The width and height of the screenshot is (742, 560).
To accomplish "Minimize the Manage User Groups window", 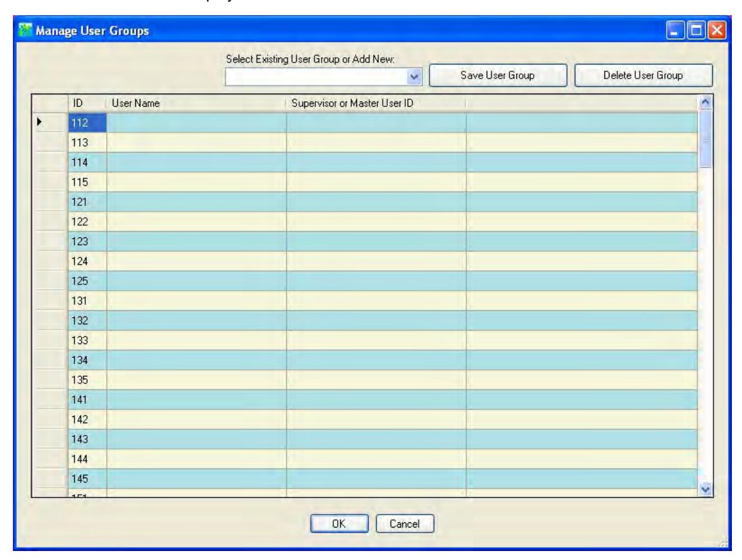I will click(674, 30).
